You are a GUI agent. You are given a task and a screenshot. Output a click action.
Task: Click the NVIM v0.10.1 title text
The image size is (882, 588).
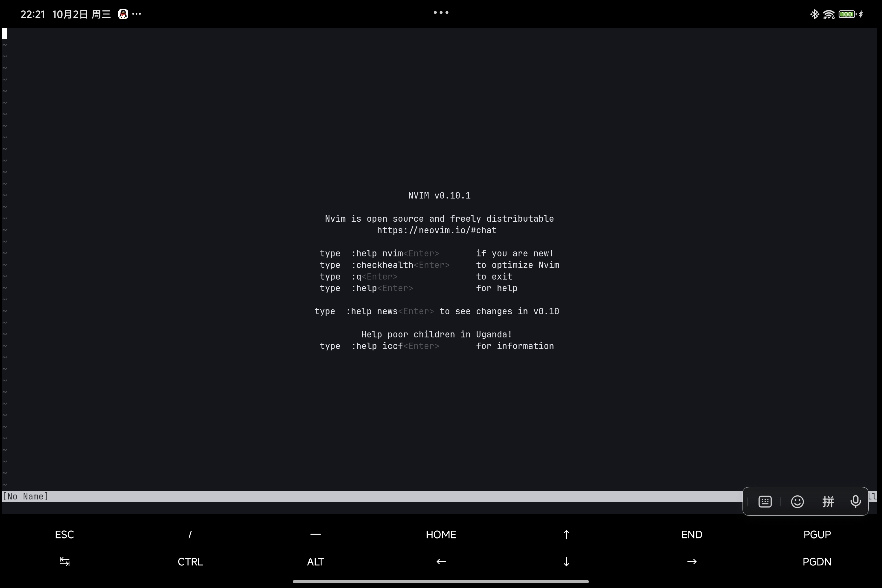(x=439, y=195)
